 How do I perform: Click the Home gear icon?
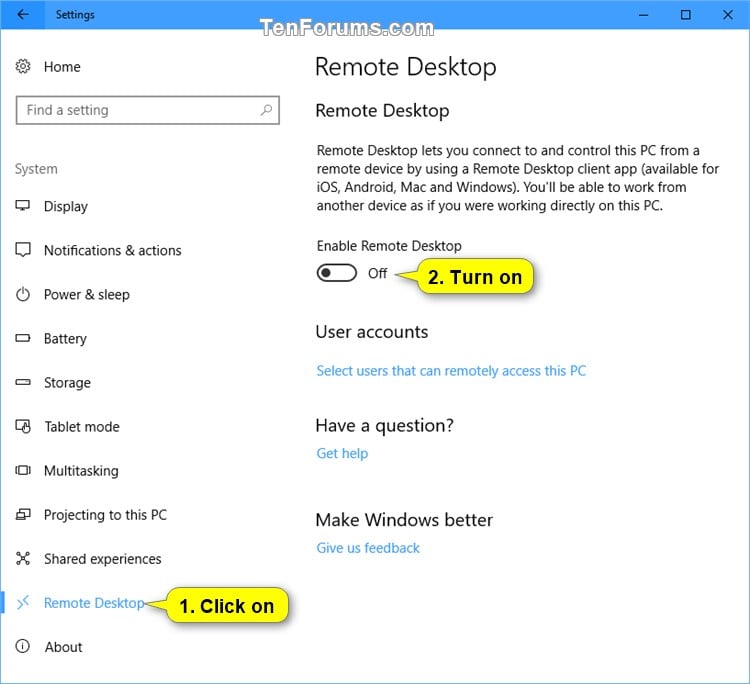tap(23, 66)
